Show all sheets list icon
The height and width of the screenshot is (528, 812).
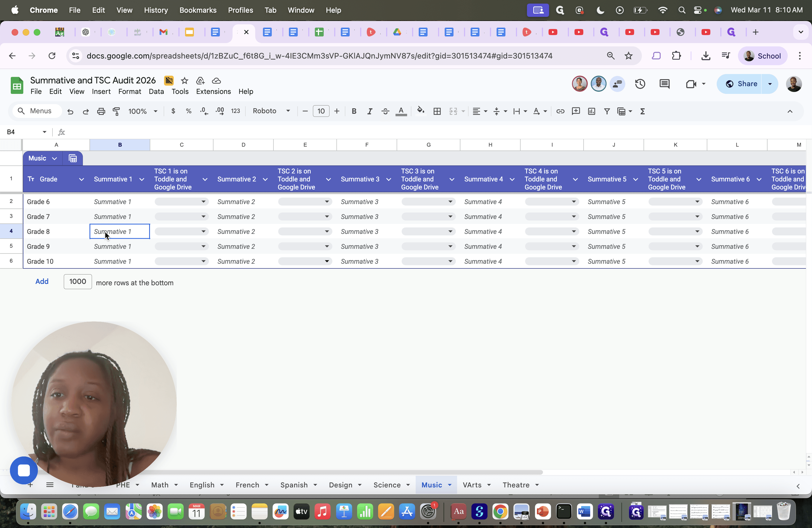50,485
